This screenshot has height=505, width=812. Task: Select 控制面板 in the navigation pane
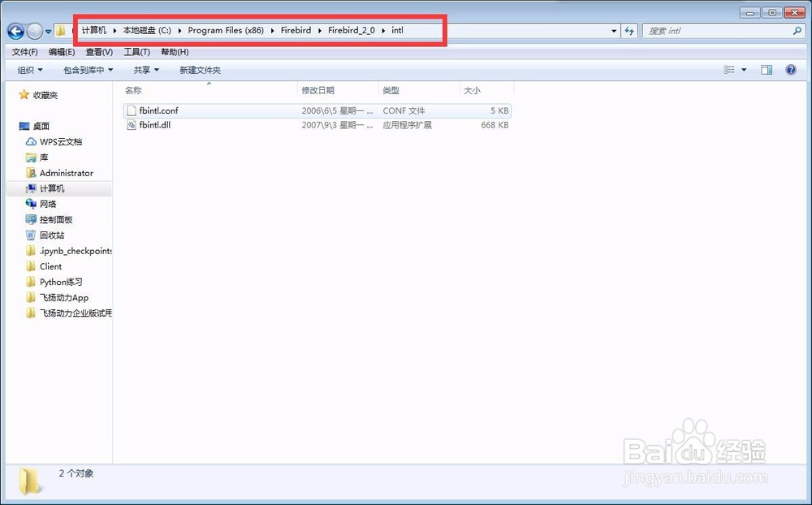tap(56, 219)
